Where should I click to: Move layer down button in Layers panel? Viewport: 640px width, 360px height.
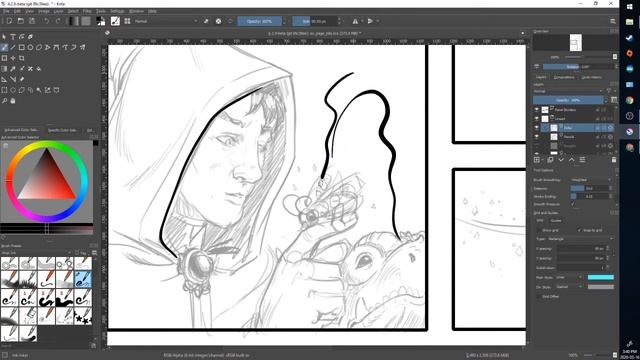click(x=561, y=160)
